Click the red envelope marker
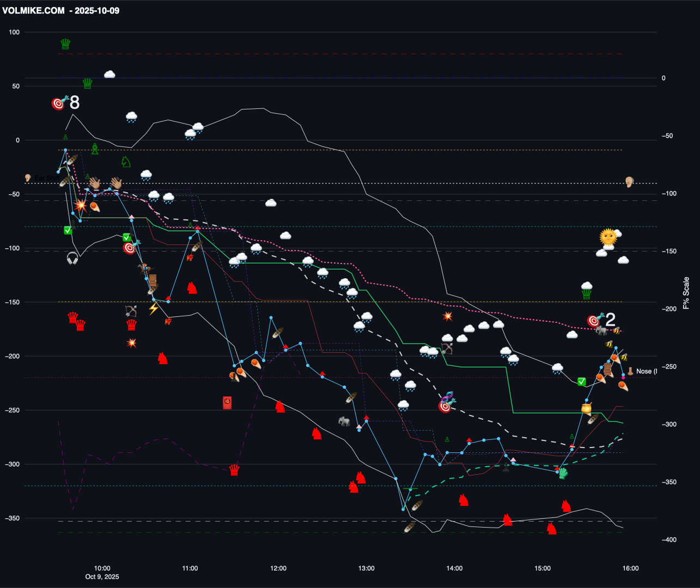Image resolution: width=700 pixels, height=588 pixels. [x=228, y=402]
